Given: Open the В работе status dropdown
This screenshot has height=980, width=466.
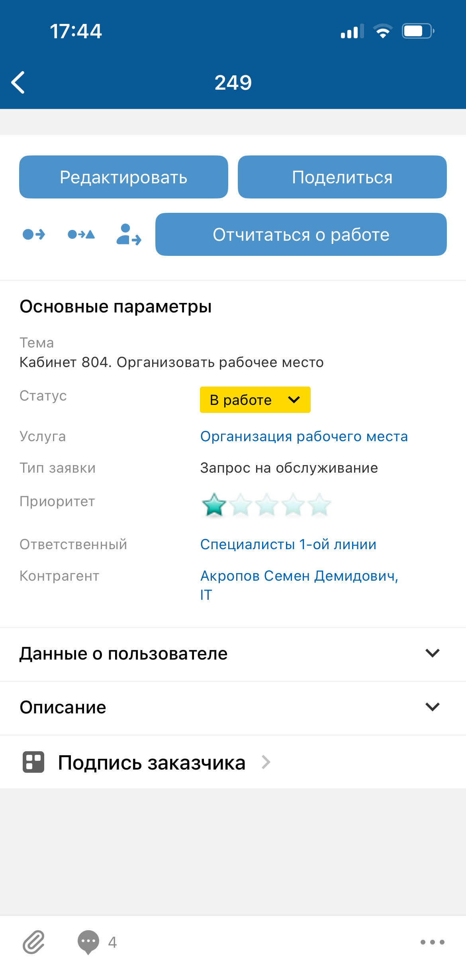Looking at the screenshot, I should 255,400.
